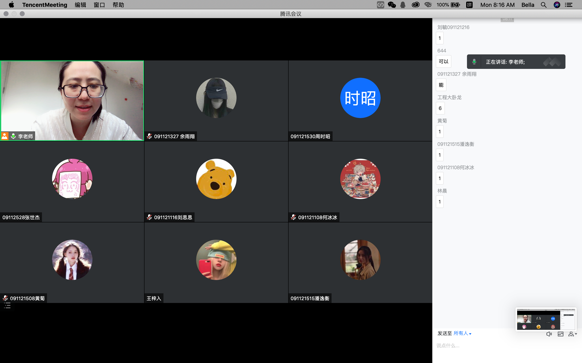
Task: Click the chat speaker mute icon
Action: (x=549, y=334)
